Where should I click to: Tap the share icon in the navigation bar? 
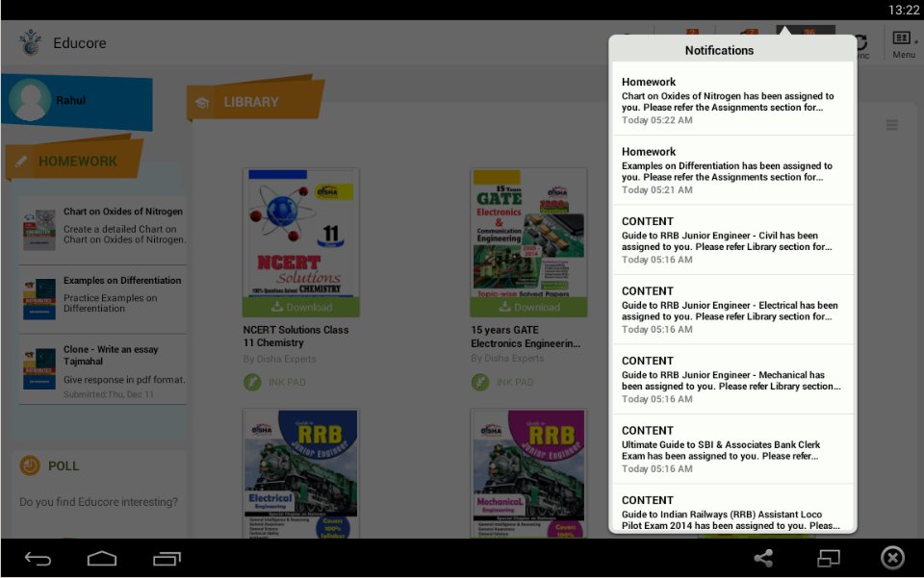[762, 558]
